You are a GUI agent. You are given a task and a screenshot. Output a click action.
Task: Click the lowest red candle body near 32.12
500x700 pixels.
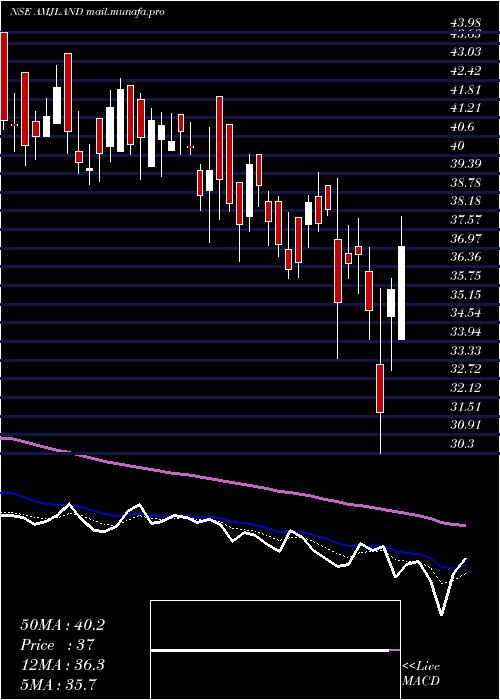380,388
